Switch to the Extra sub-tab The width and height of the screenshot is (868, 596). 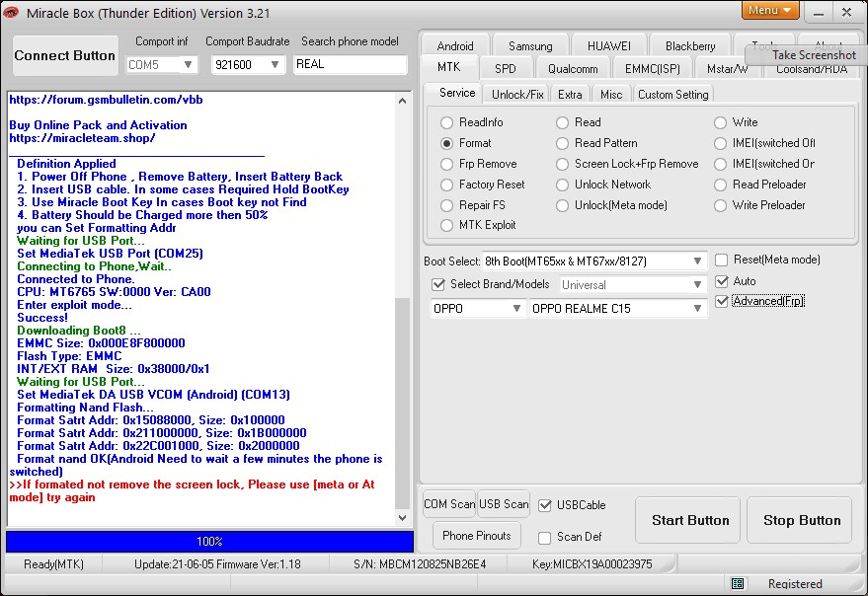(x=570, y=95)
